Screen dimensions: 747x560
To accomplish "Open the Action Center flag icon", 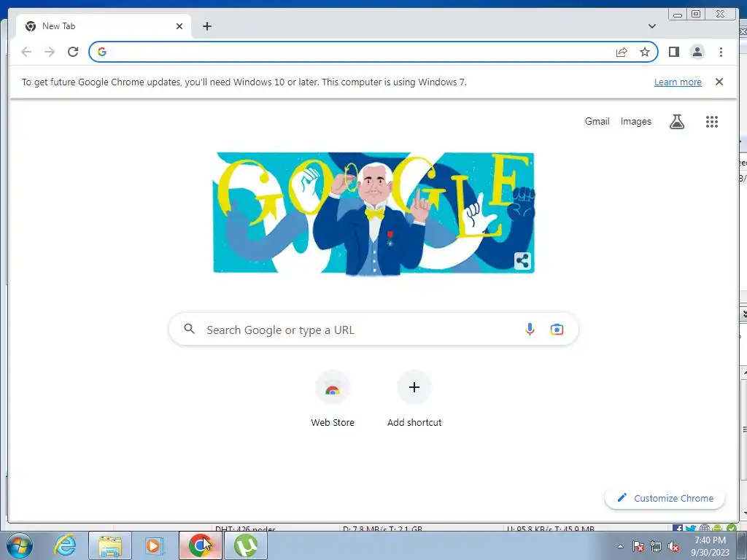I will click(638, 546).
